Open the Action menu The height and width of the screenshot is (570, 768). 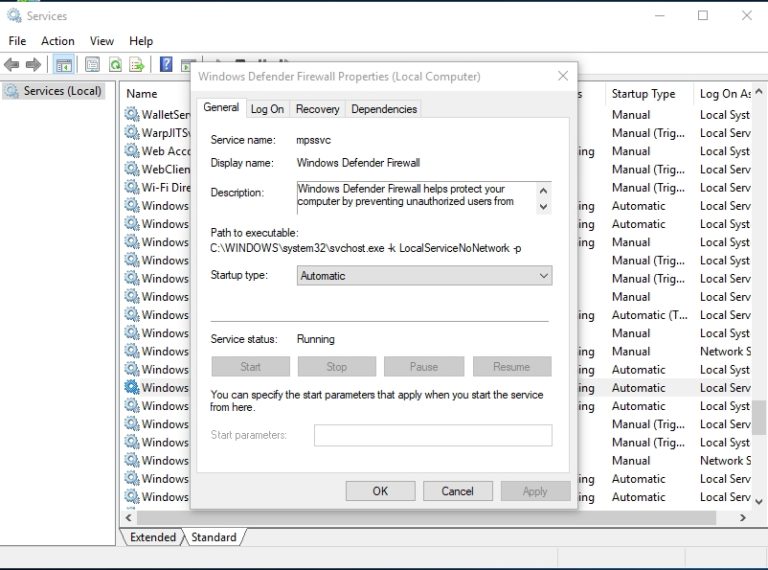pyautogui.click(x=58, y=41)
